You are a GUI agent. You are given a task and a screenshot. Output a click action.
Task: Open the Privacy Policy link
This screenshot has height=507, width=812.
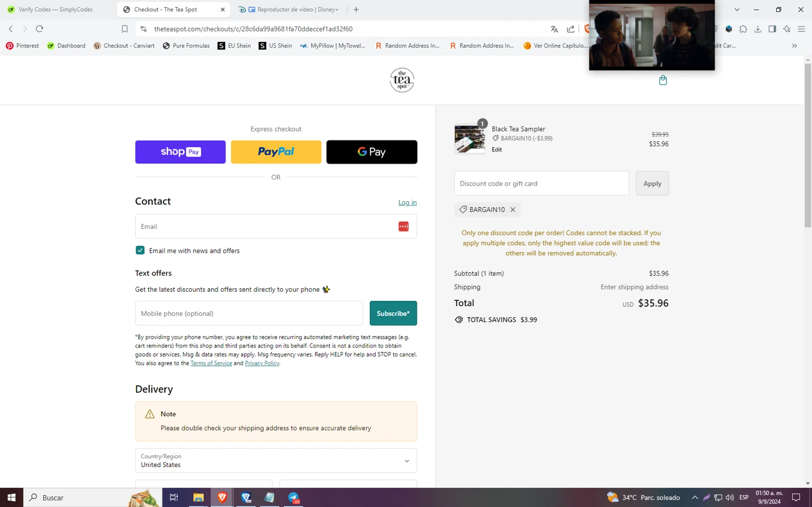tap(262, 363)
